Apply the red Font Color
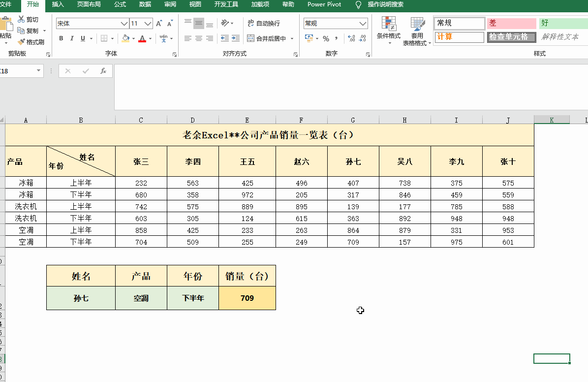 click(142, 38)
